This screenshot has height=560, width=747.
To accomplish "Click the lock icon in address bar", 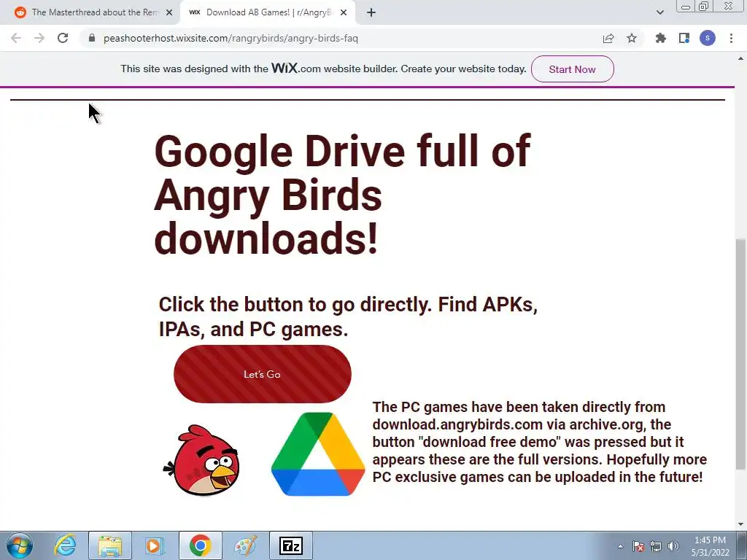I will (x=92, y=38).
